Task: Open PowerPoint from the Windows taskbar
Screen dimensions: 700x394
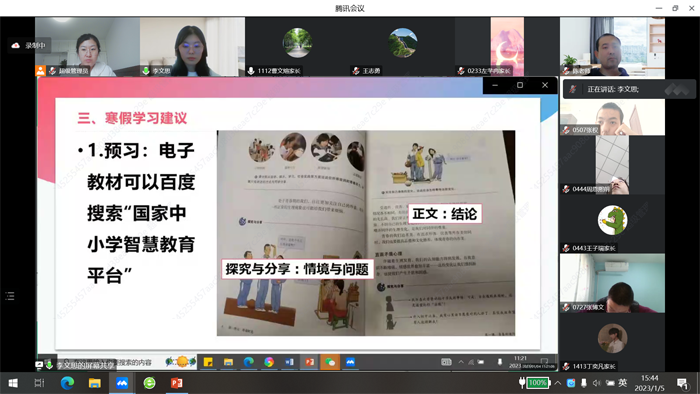Action: click(x=177, y=383)
